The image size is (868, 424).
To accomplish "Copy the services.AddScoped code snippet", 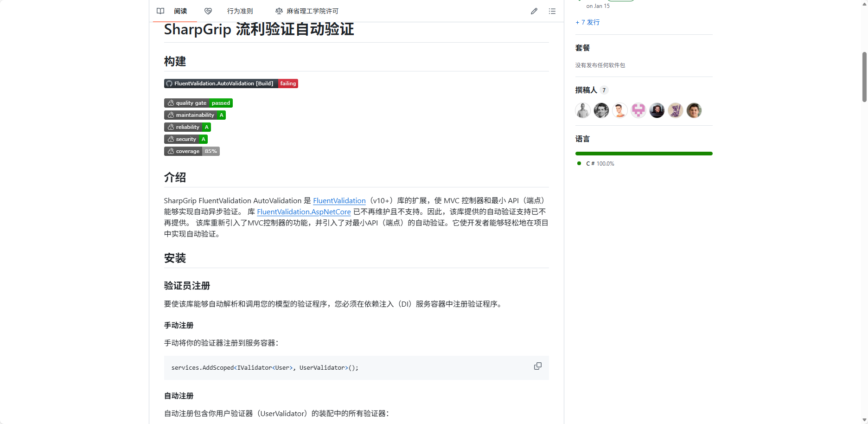I will 538,366.
